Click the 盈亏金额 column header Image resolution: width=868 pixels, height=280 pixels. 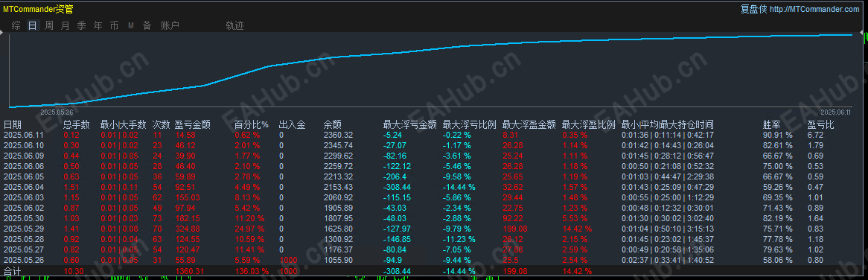193,124
